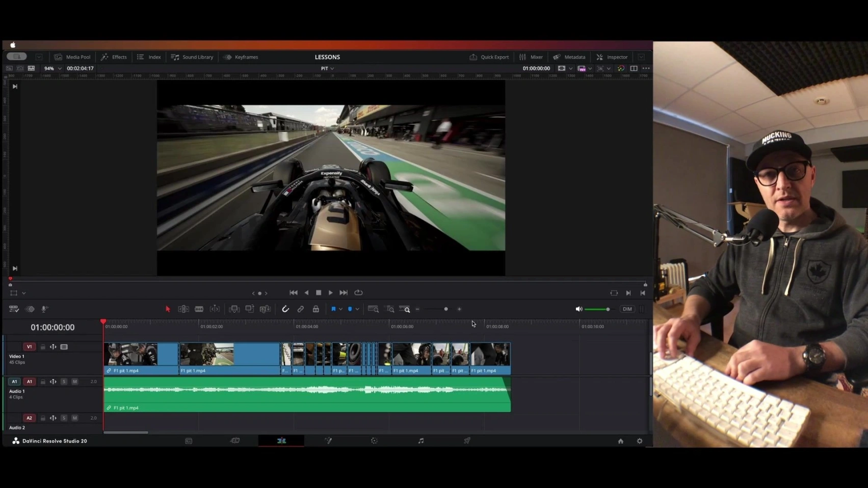Screen dimensions: 868x488
Task: Switch to the Fusion page icon
Action: coord(328,441)
